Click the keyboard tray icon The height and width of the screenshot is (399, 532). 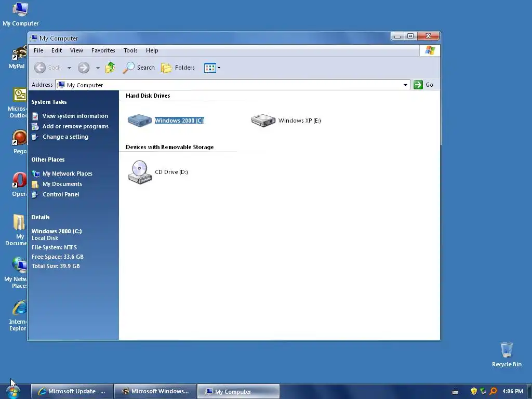pos(455,392)
